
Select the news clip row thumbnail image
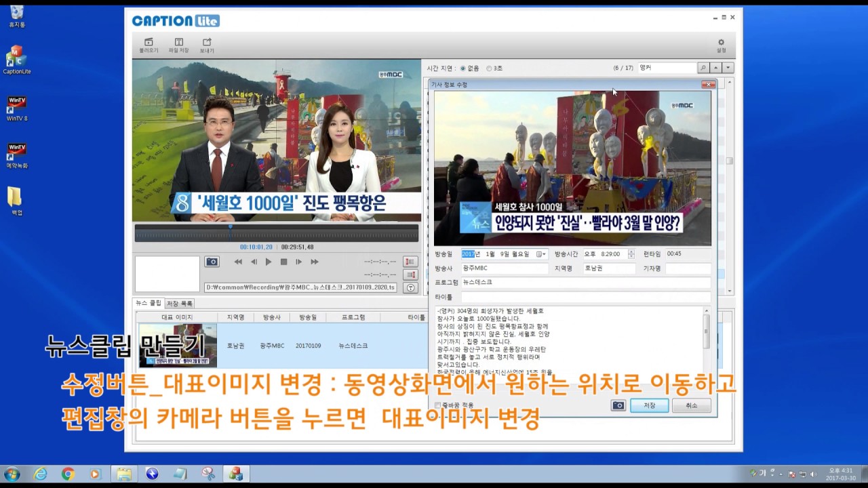point(178,346)
